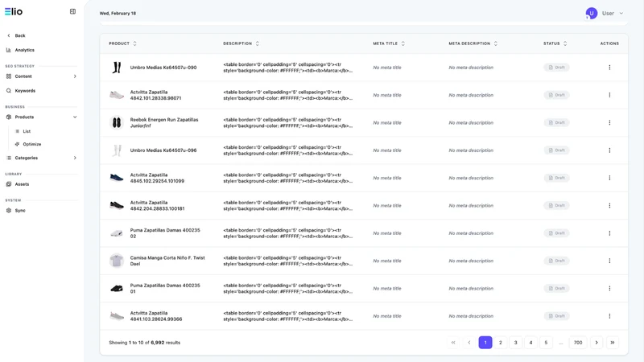The width and height of the screenshot is (644, 362).
Task: Click the Elio logo
Action: tap(14, 11)
